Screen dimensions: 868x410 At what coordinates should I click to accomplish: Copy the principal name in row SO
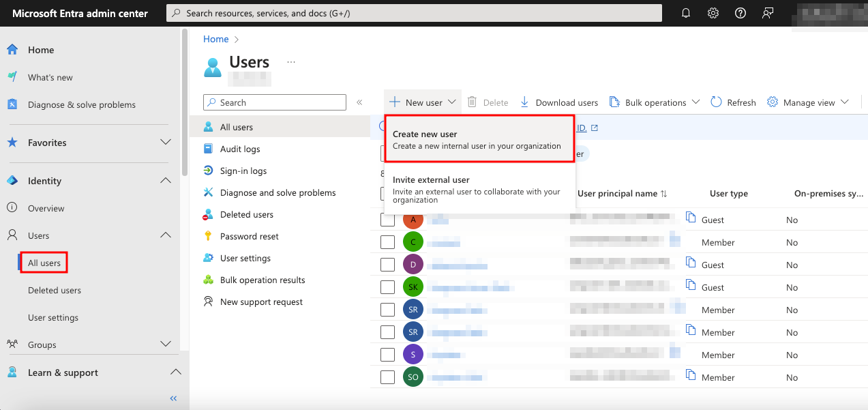point(691,375)
